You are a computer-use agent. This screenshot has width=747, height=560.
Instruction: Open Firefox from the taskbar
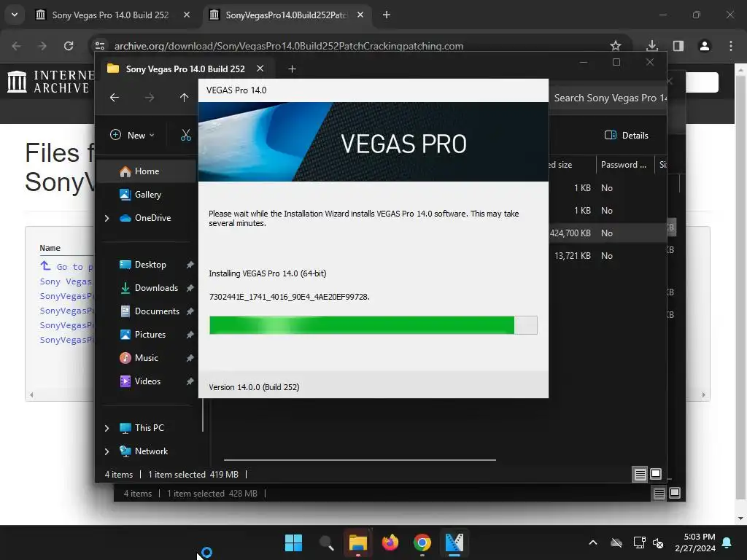click(390, 542)
